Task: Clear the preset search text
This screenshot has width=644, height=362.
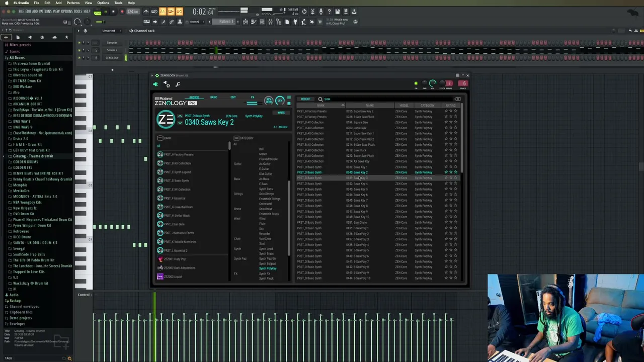Action: [457, 99]
